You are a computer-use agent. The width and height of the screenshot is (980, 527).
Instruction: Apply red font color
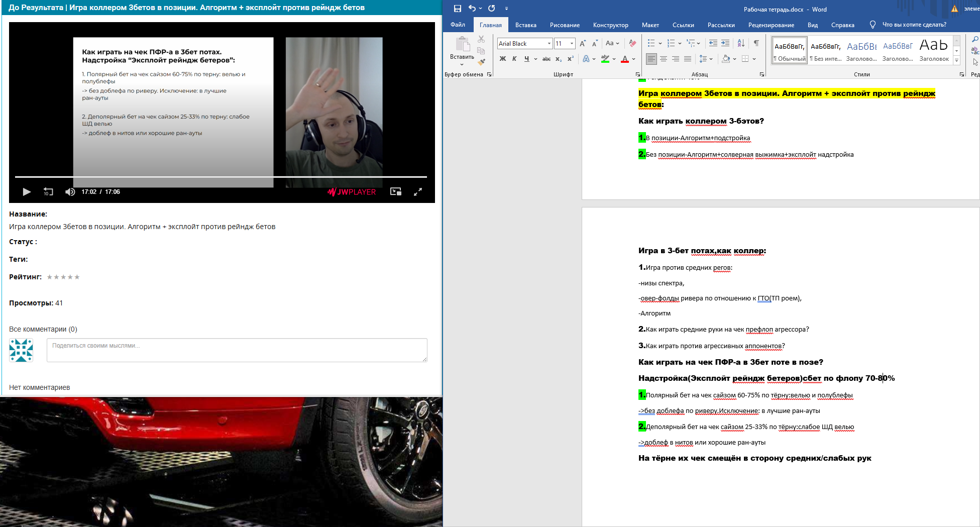click(625, 59)
